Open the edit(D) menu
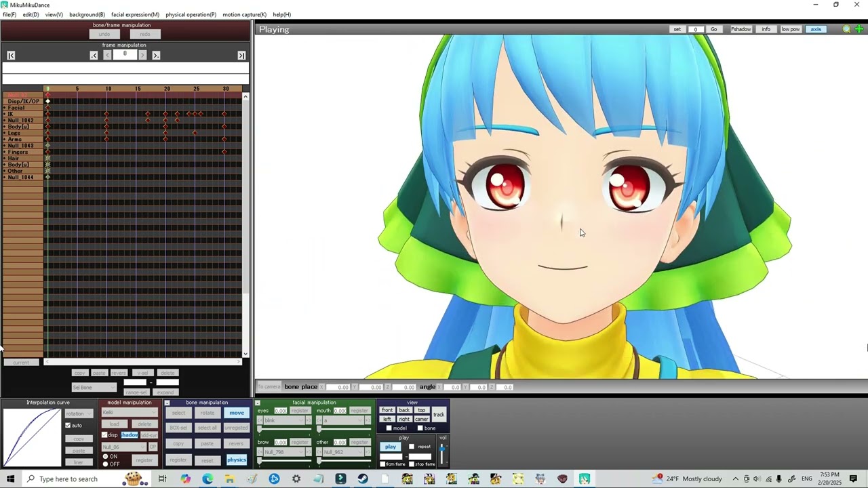The image size is (868, 488). coord(31,14)
